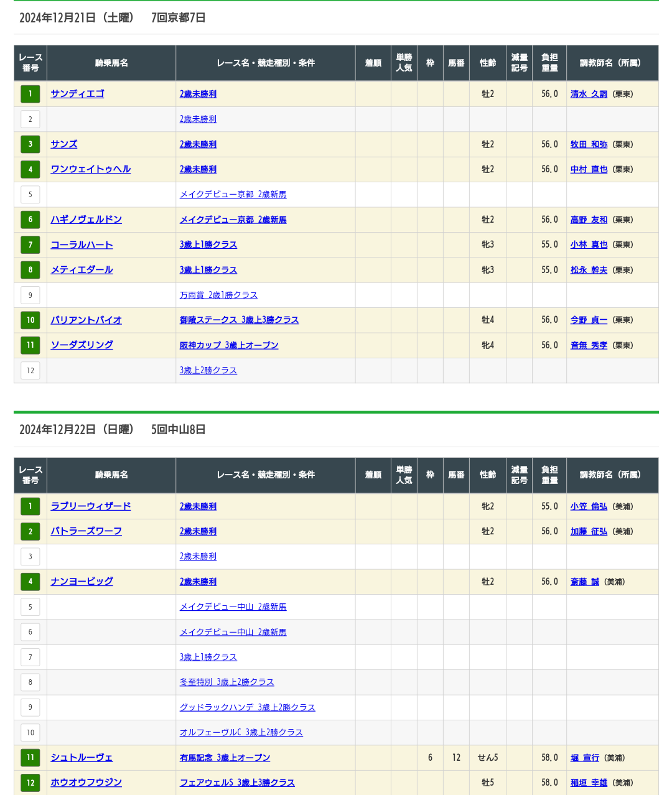
Task: Open trainer link 牧田 和弥
Action: coord(589,144)
